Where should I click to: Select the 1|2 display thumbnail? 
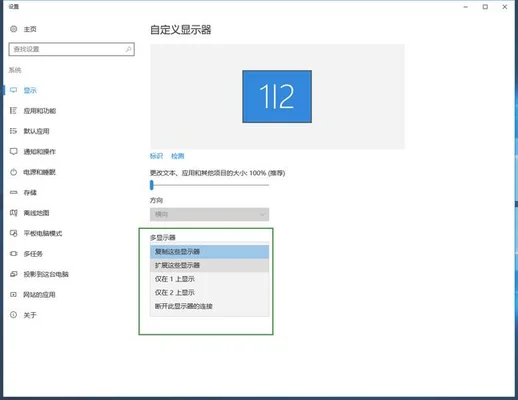(x=277, y=96)
